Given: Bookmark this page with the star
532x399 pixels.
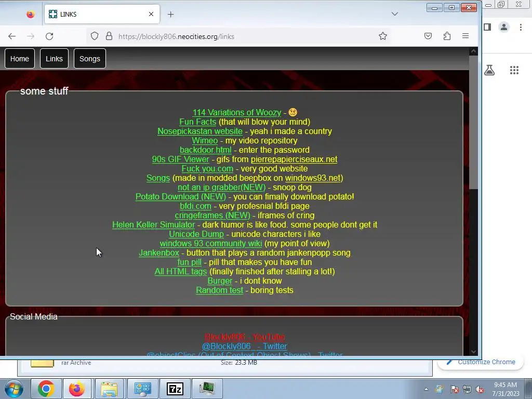Looking at the screenshot, I should point(383,36).
